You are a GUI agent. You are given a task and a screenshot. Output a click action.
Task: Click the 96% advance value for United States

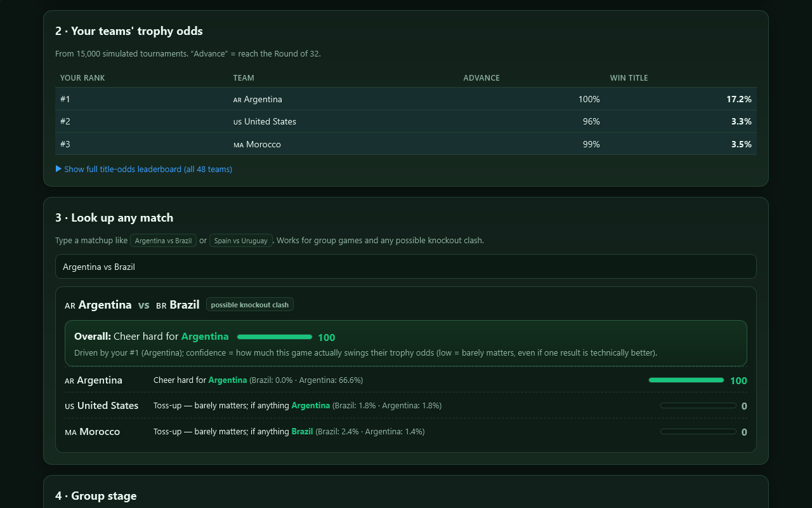click(x=591, y=121)
